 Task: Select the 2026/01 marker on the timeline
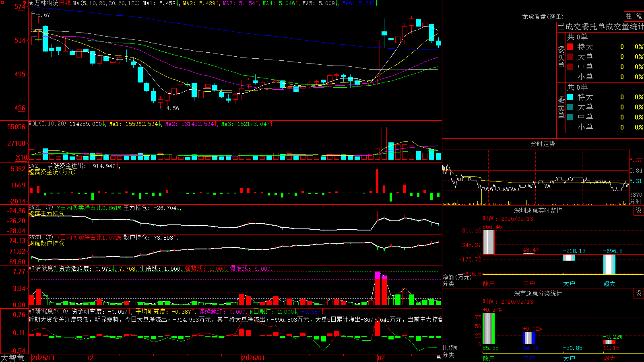(x=253, y=358)
